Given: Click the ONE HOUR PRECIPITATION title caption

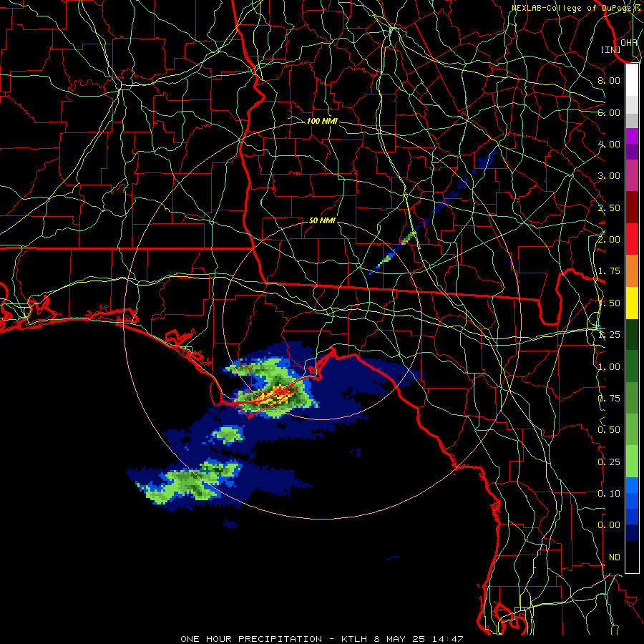Looking at the screenshot, I should [x=322, y=639].
